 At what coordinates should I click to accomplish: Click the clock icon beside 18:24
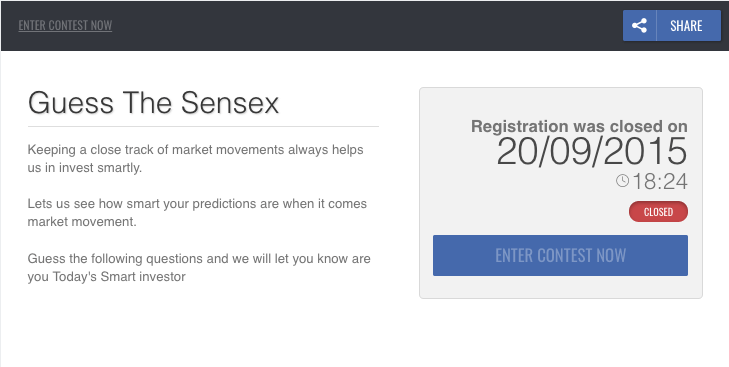tap(623, 180)
